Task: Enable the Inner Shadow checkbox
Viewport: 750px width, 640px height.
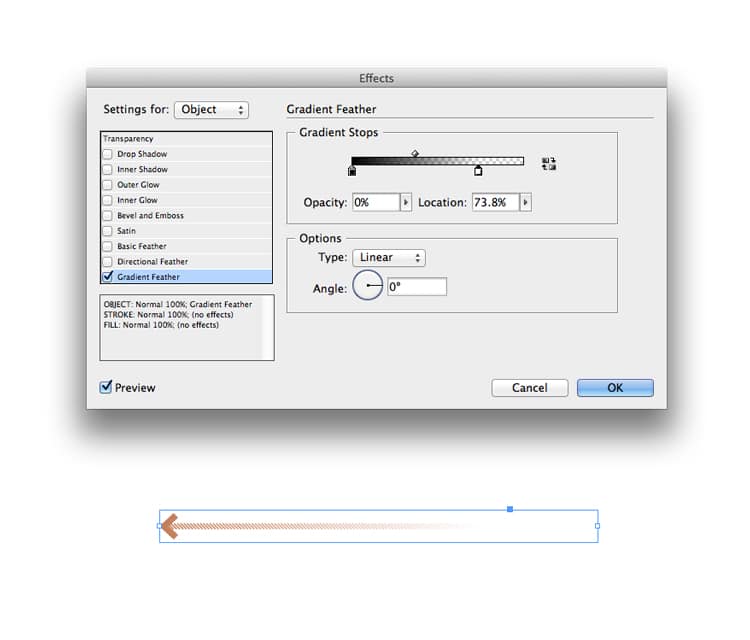Action: (108, 169)
